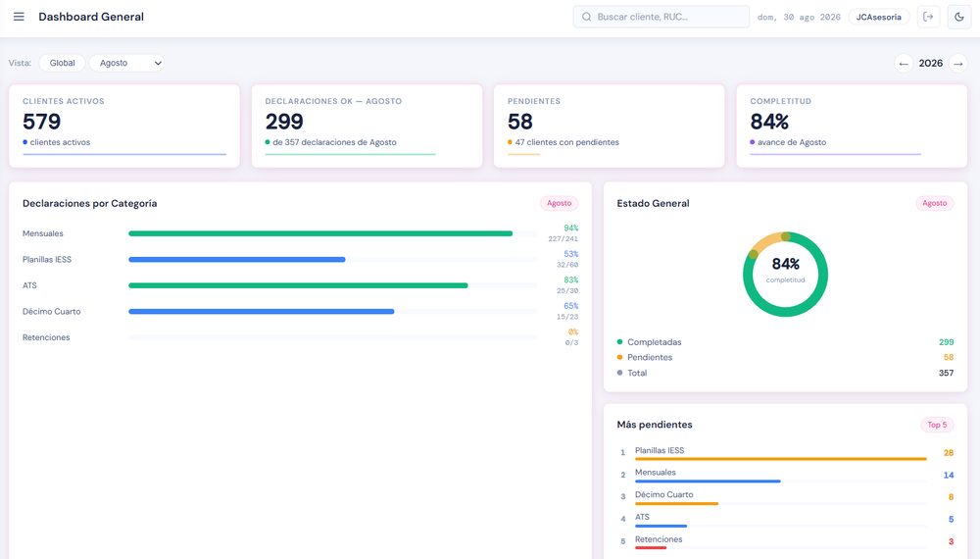Screen dimensions: 980x559
Task: Click the Pendientes legend entry
Action: tap(785, 358)
